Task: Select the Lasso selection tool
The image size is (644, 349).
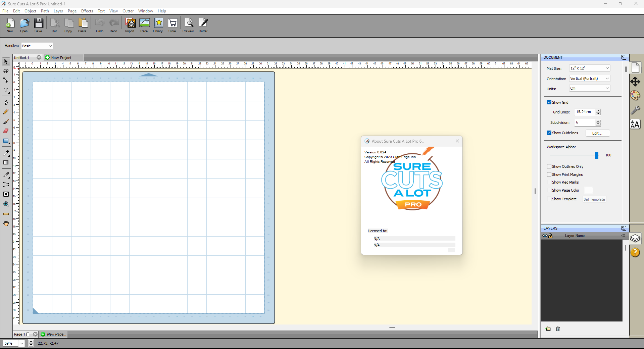Action: (6, 71)
